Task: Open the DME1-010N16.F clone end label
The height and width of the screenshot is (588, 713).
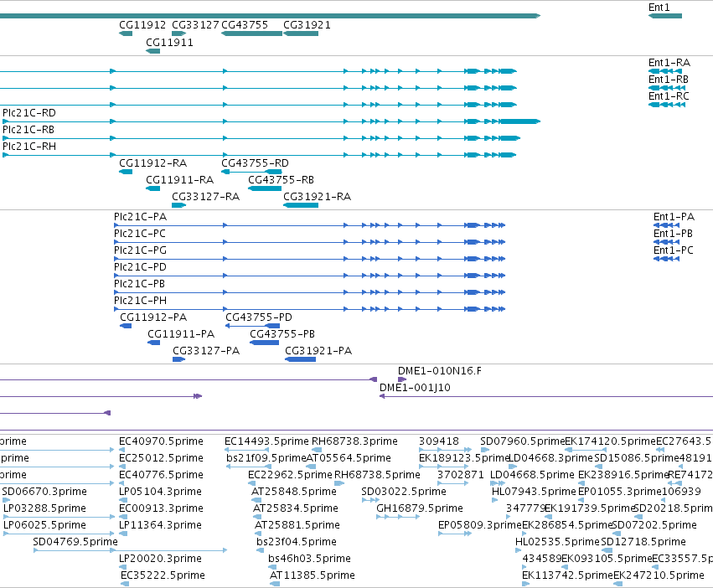Action: (440, 371)
